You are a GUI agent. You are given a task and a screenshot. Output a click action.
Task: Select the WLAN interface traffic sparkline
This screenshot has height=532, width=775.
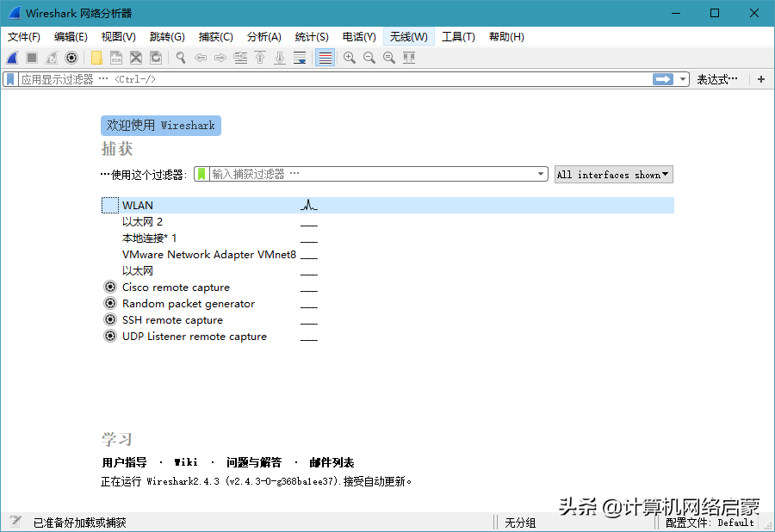[308, 205]
